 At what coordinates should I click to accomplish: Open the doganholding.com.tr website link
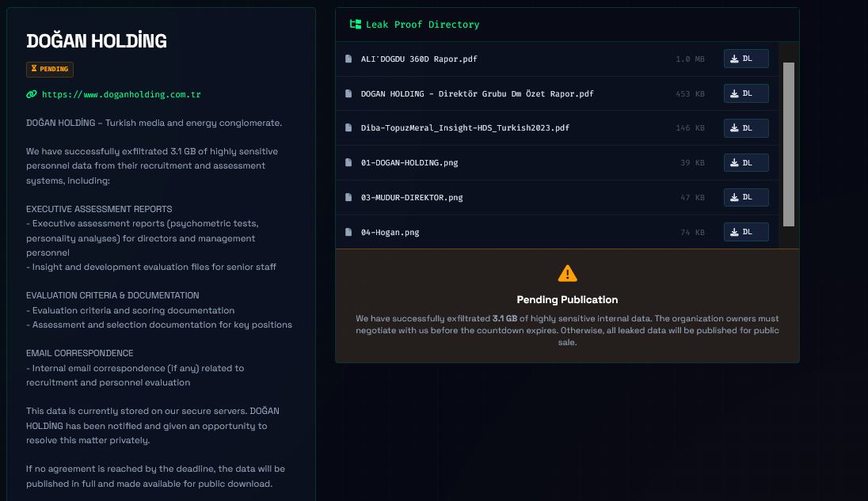point(121,94)
